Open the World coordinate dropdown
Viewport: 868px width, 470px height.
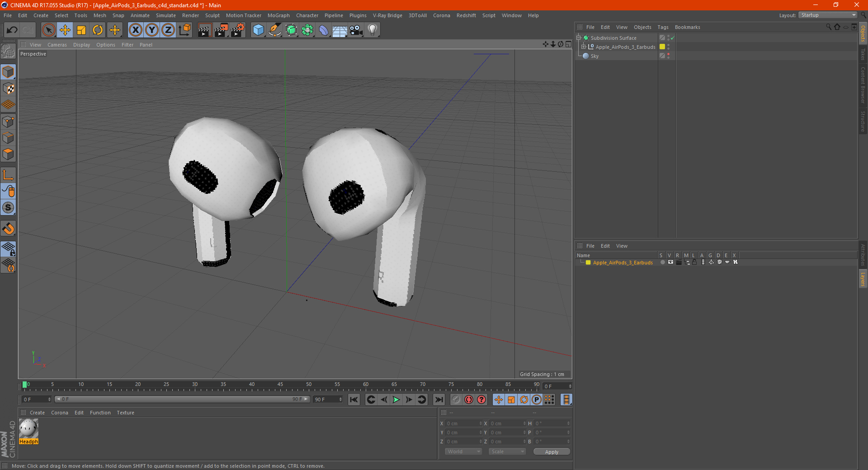point(463,452)
